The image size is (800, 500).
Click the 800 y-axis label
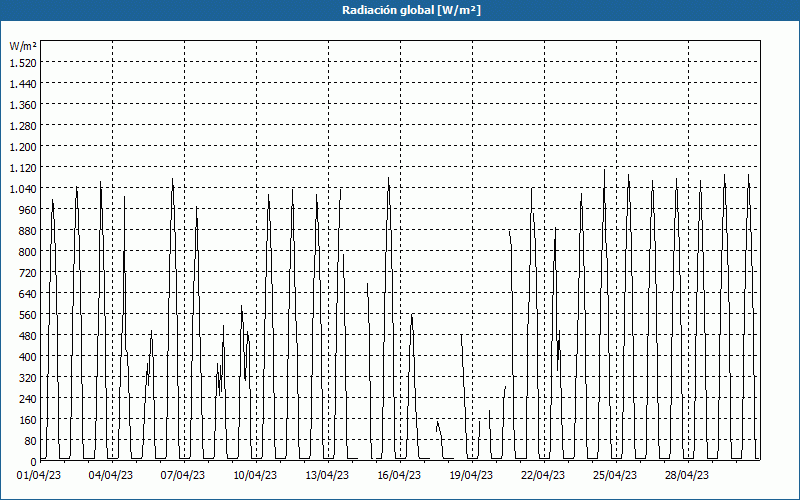(x=28, y=252)
